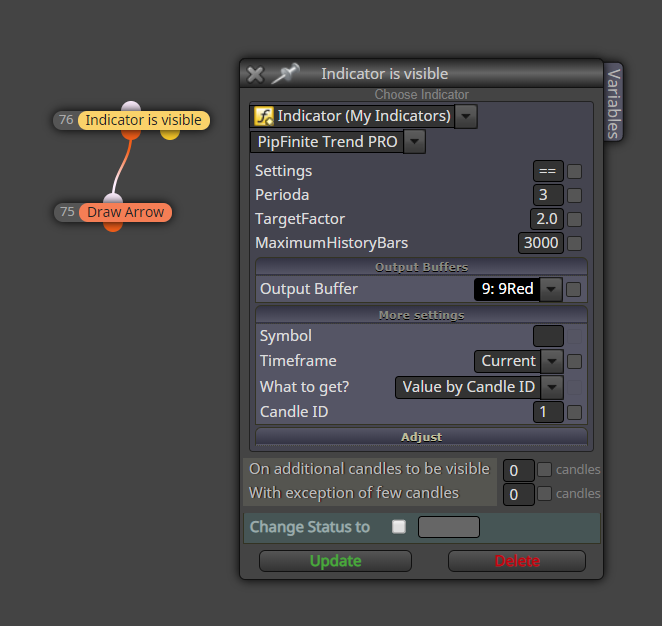Edit the TargetFactor value field
The height and width of the screenshot is (626, 662).
(547, 219)
